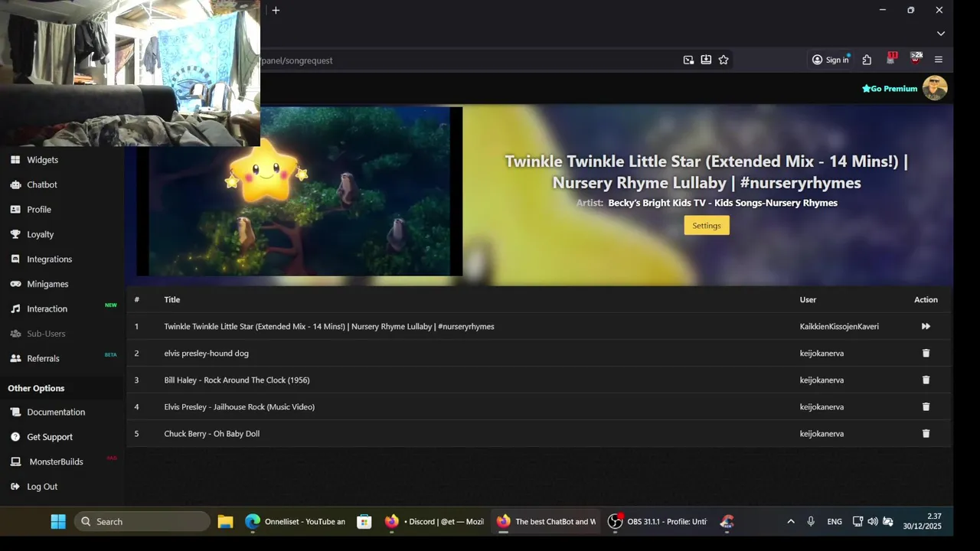Select the 'elvis presley-hound dog' title text
980x551 pixels.
click(206, 353)
